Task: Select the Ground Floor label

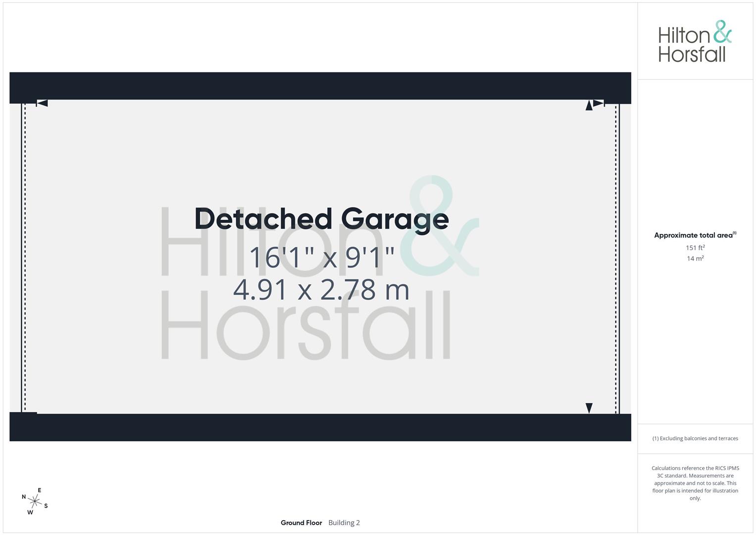Action: [301, 523]
